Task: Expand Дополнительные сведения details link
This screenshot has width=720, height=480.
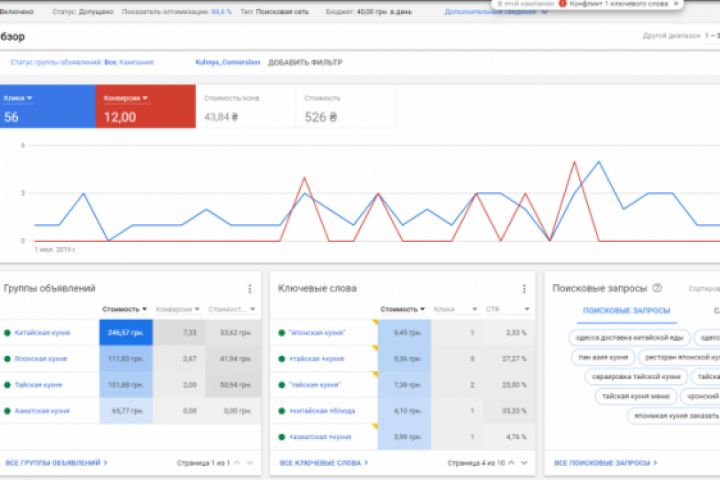Action: click(496, 11)
